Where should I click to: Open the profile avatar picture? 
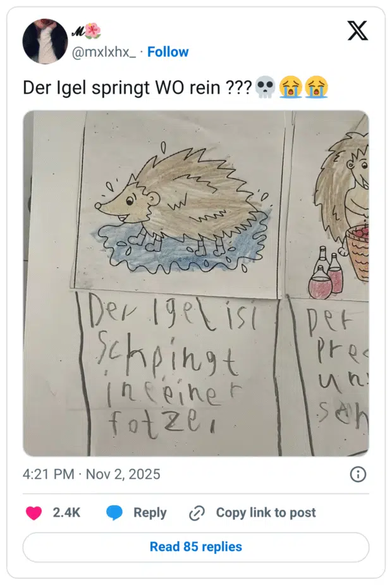click(45, 41)
